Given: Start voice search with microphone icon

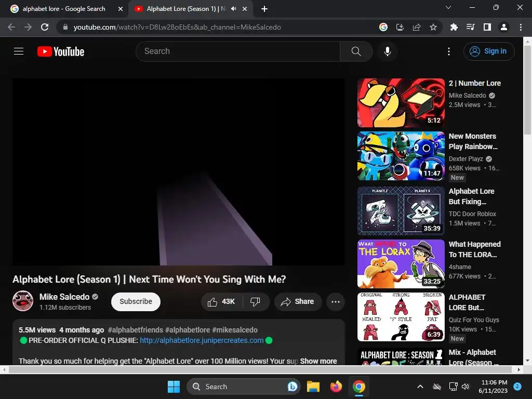Looking at the screenshot, I should pos(388,51).
